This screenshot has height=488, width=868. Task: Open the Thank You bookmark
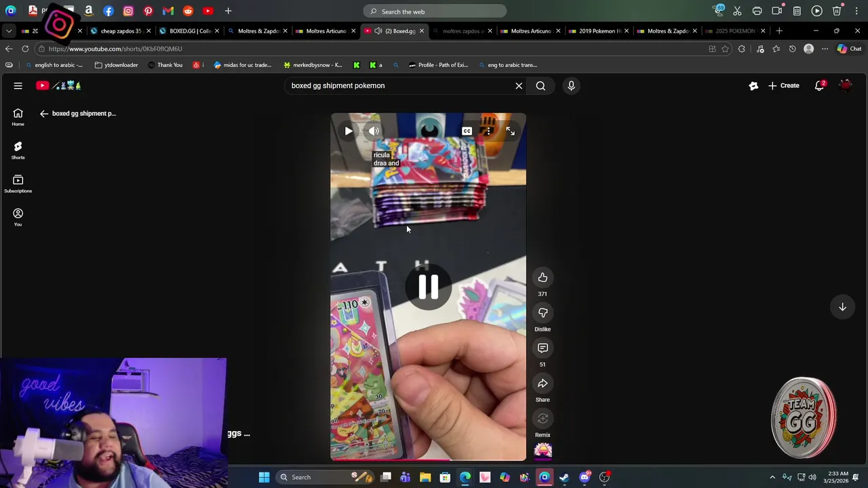click(x=163, y=65)
